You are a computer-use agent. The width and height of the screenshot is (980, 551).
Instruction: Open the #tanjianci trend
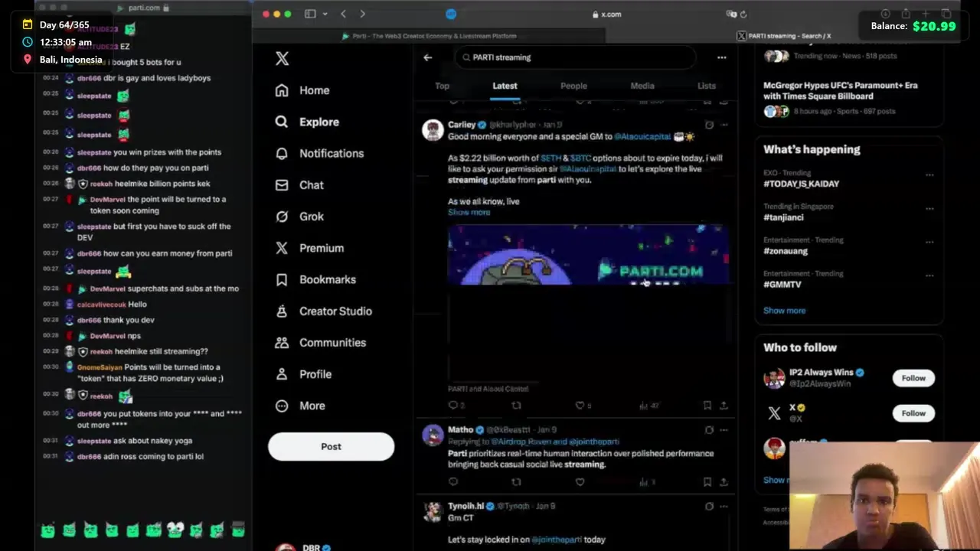coord(783,217)
